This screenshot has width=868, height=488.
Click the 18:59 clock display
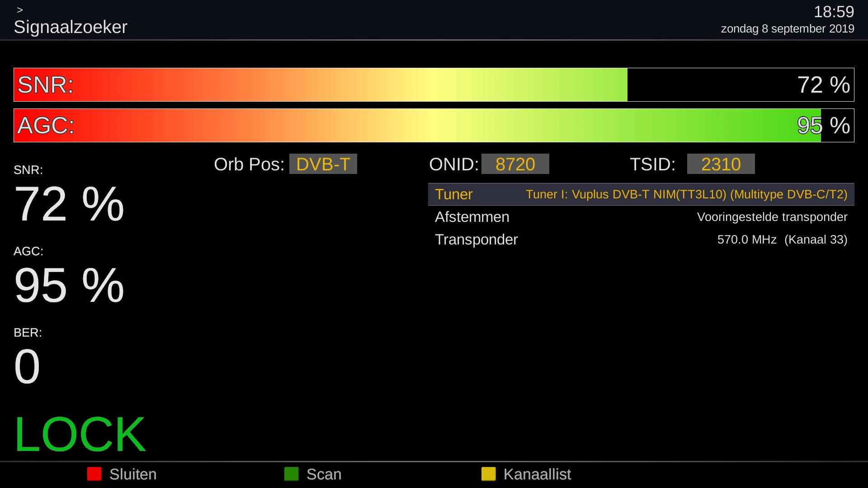coord(834,12)
